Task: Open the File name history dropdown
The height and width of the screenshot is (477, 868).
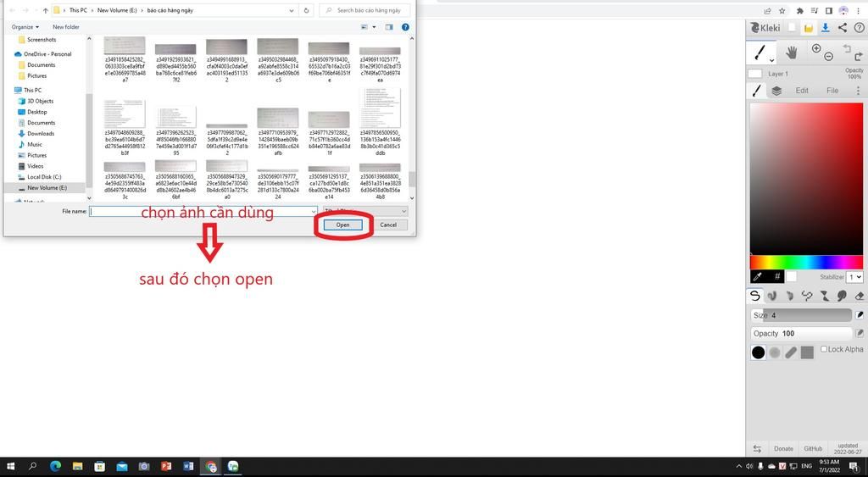Action: [x=314, y=211]
